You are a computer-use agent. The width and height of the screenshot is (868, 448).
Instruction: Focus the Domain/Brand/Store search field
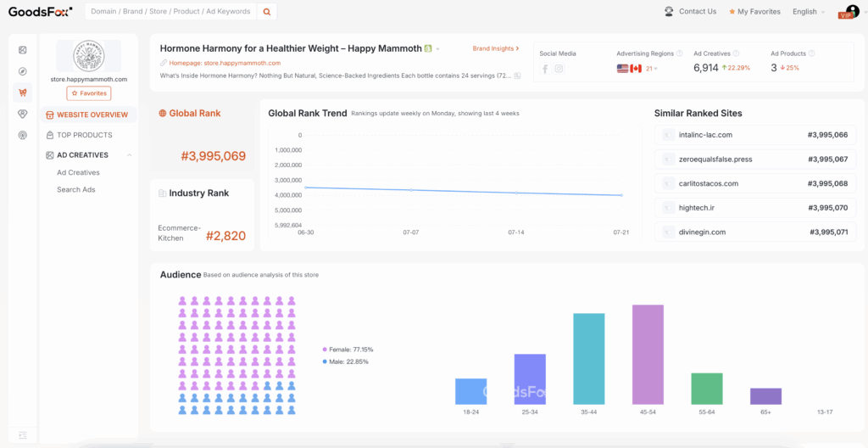pyautogui.click(x=170, y=12)
